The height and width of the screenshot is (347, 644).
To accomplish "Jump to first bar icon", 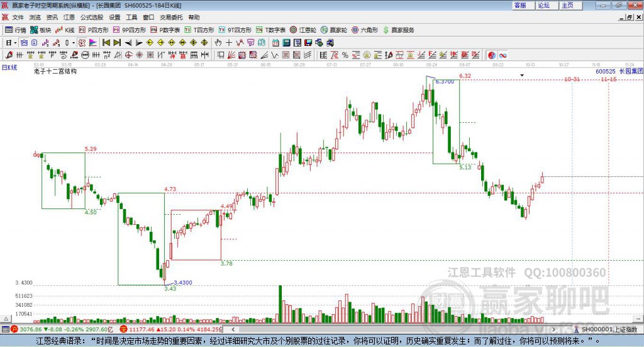I will click(106, 43).
